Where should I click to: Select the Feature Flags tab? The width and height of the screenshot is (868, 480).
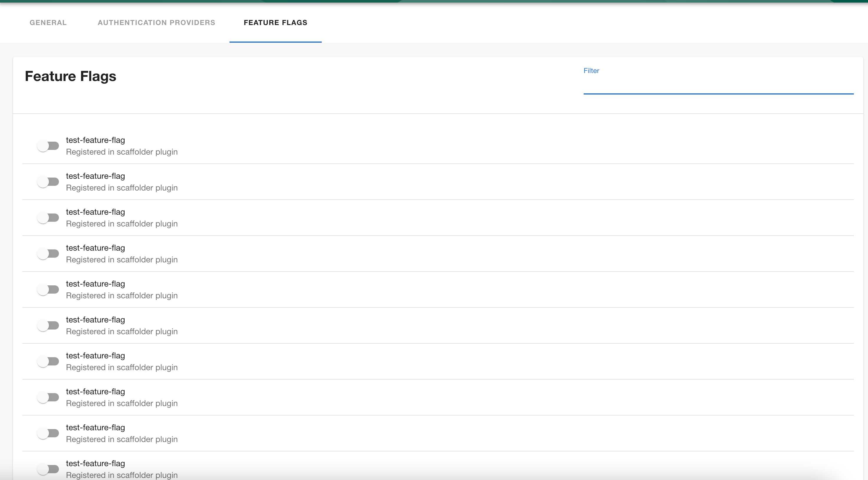275,23
